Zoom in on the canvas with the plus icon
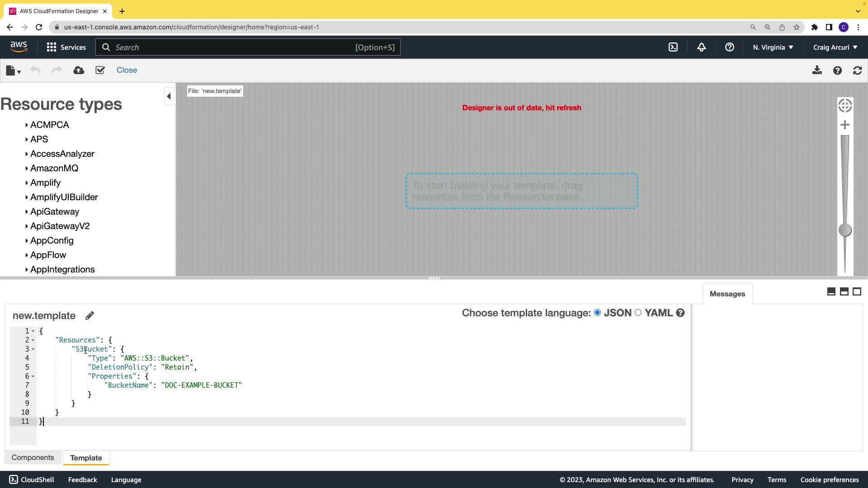This screenshot has width=868, height=488. [844, 125]
